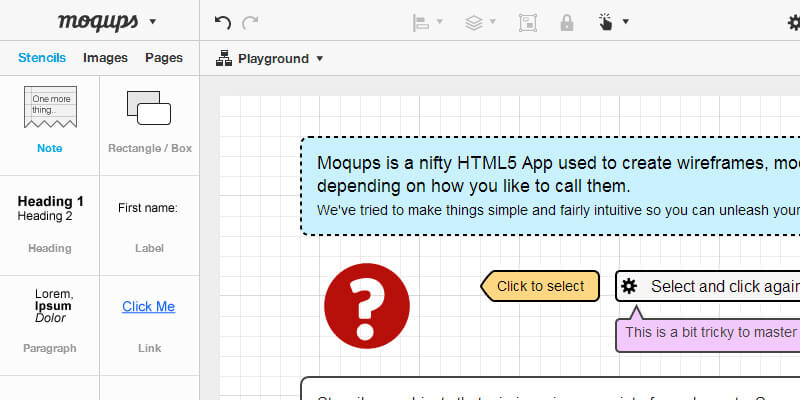800x400 pixels.
Task: Click the 'Label' stencil caption
Action: [149, 248]
